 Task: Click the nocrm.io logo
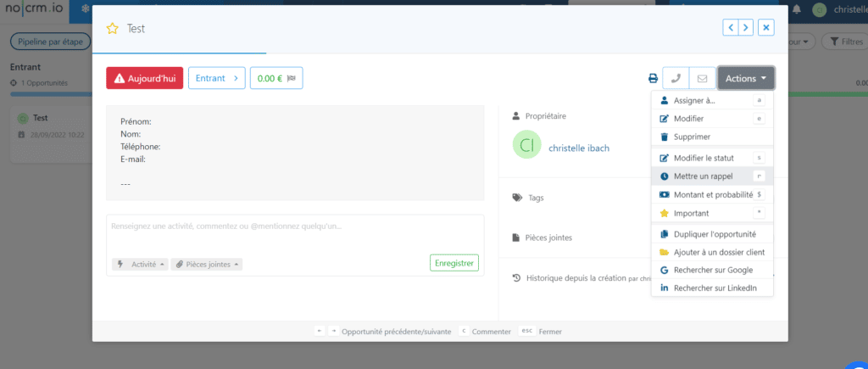[x=33, y=9]
